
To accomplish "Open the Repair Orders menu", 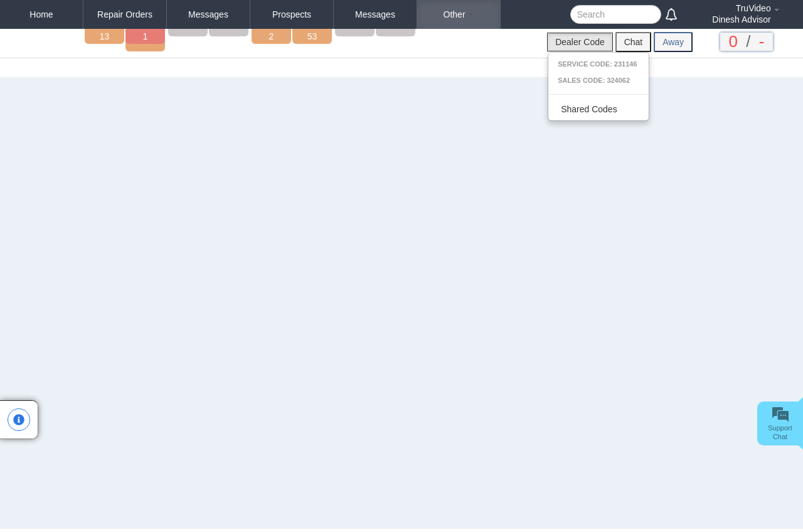I will (125, 14).
